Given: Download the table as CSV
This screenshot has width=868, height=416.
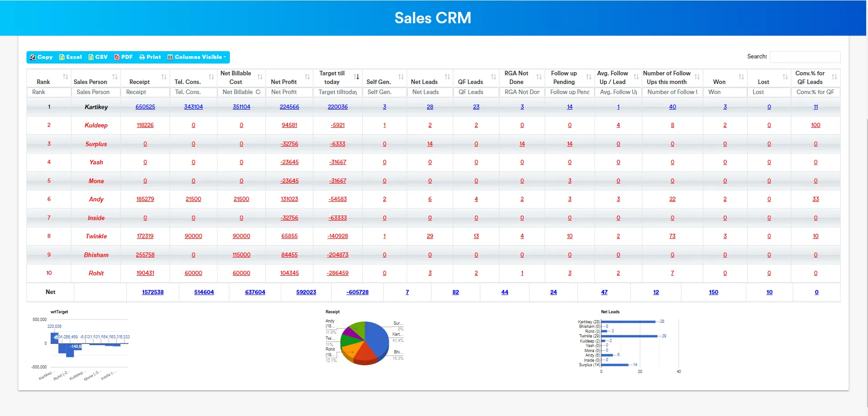Looking at the screenshot, I should (x=98, y=57).
